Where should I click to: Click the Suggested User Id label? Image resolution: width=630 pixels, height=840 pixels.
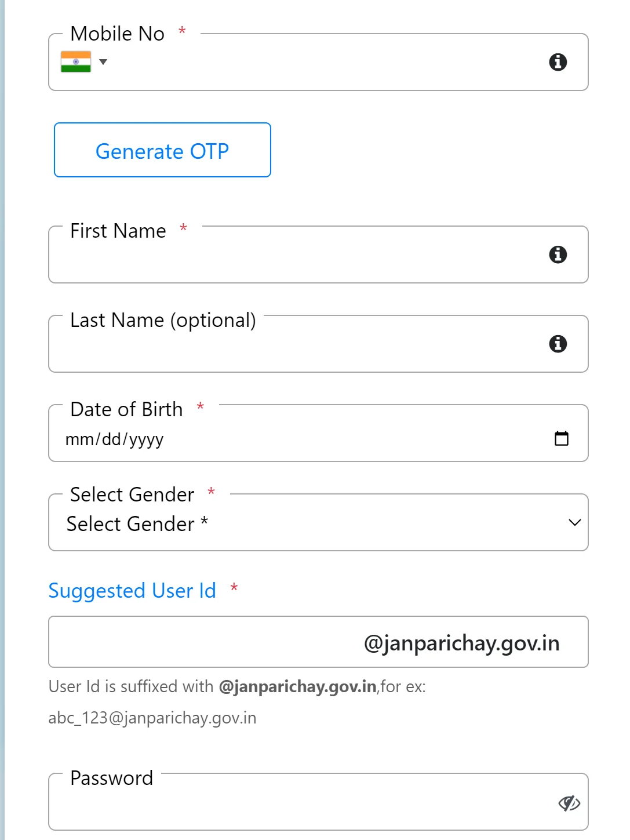click(132, 591)
